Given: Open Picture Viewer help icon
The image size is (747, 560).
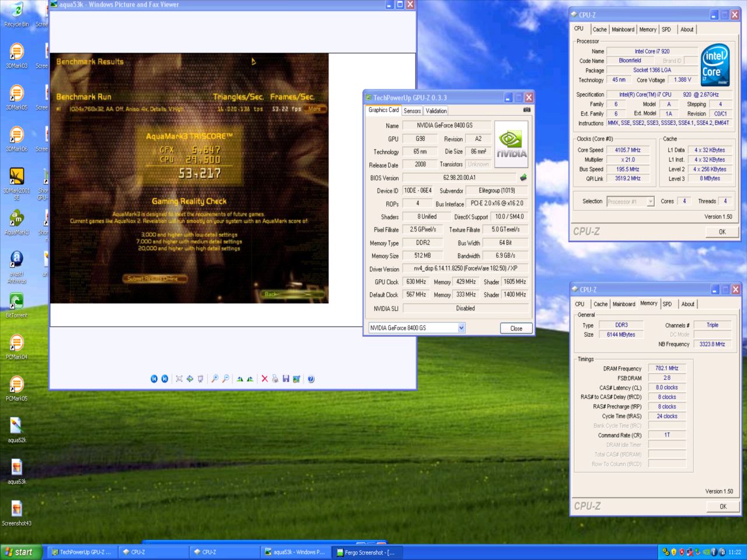Looking at the screenshot, I should pyautogui.click(x=311, y=379).
